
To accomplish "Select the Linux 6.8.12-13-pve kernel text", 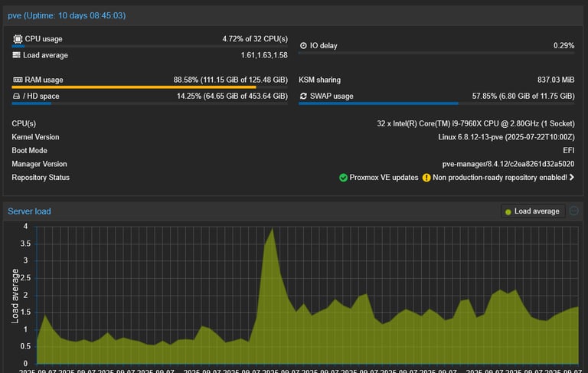I will [x=506, y=137].
